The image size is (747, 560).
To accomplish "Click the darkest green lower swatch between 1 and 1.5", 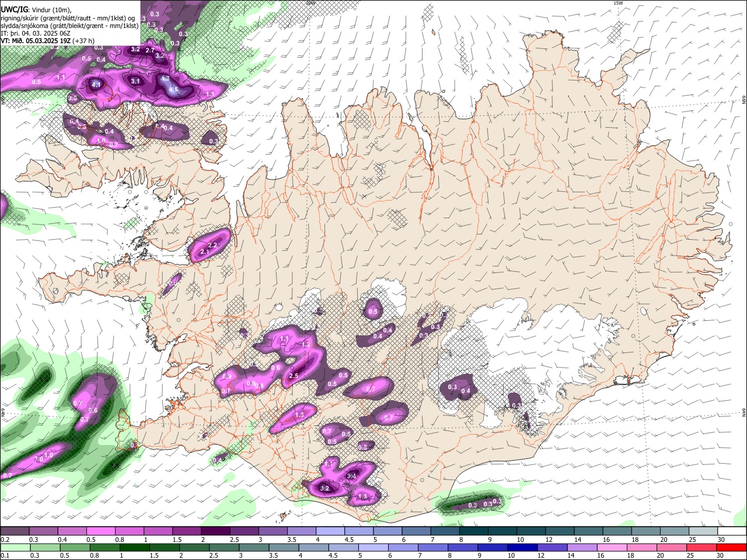I will coord(135,547).
